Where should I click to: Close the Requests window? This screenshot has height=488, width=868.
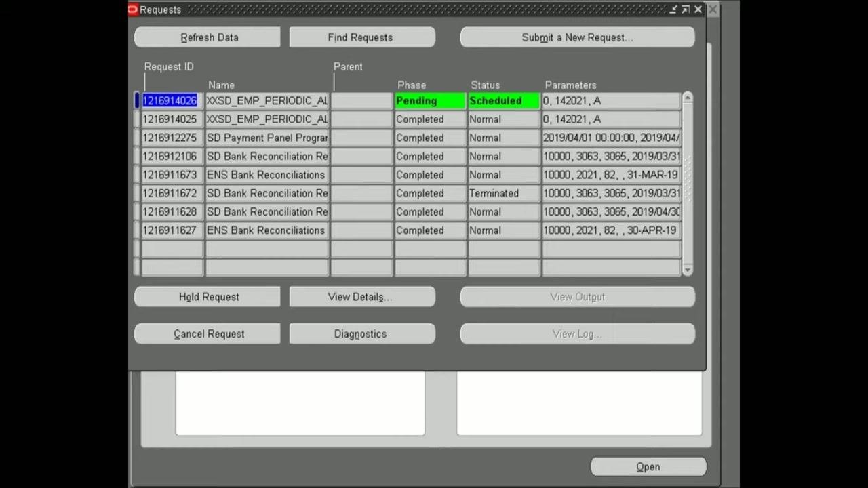(698, 9)
